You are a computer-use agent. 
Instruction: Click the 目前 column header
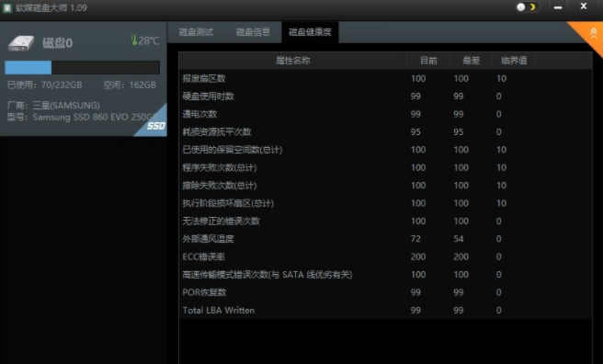428,61
